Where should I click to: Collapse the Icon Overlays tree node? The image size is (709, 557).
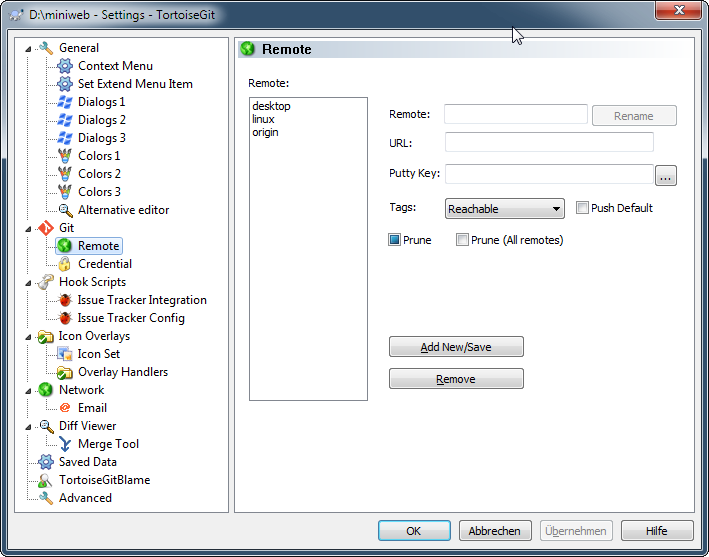[28, 337]
